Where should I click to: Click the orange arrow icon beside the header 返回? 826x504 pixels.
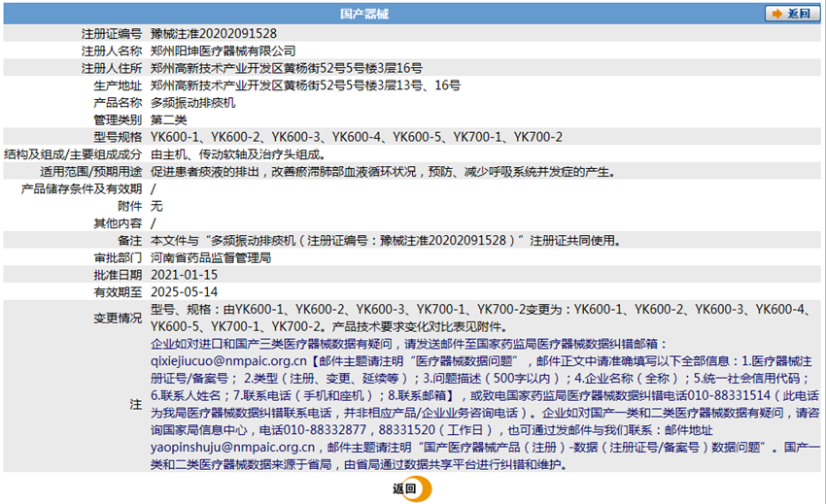[776, 14]
